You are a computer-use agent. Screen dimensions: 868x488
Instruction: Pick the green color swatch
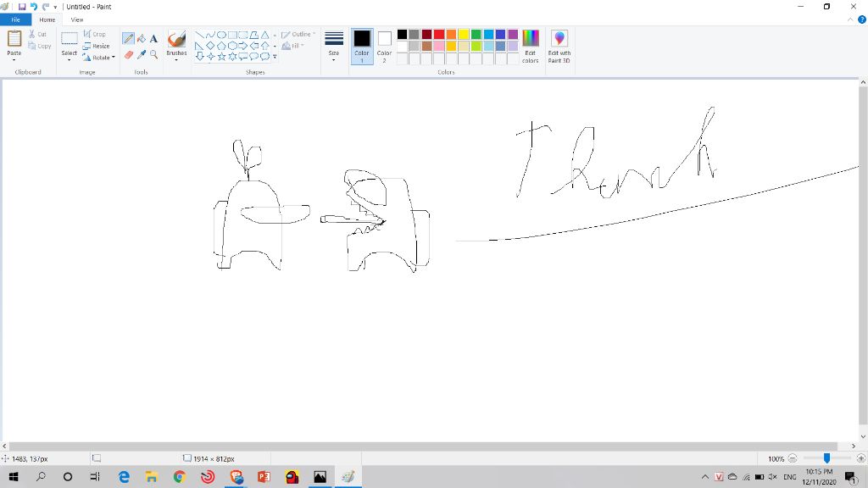point(476,34)
